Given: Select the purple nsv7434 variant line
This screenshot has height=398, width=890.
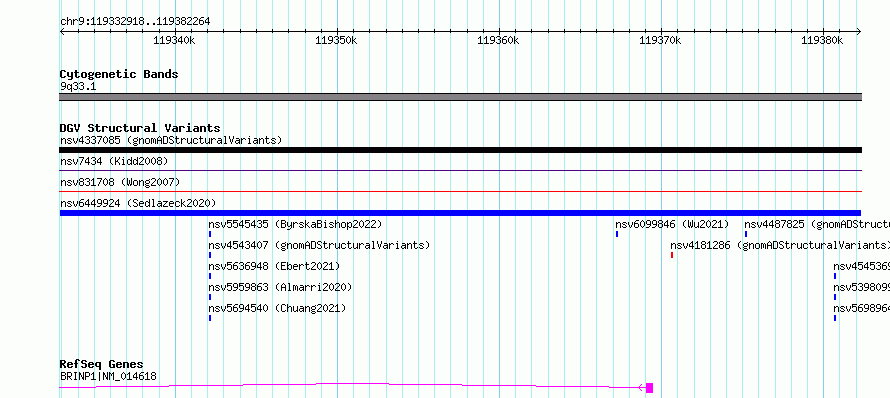Looking at the screenshot, I should [460, 170].
